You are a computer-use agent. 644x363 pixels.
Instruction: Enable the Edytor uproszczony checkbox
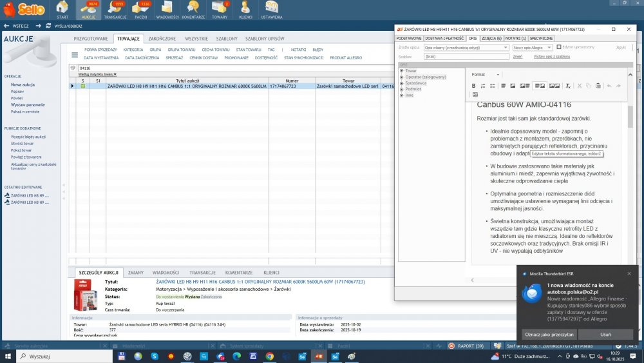[559, 47]
